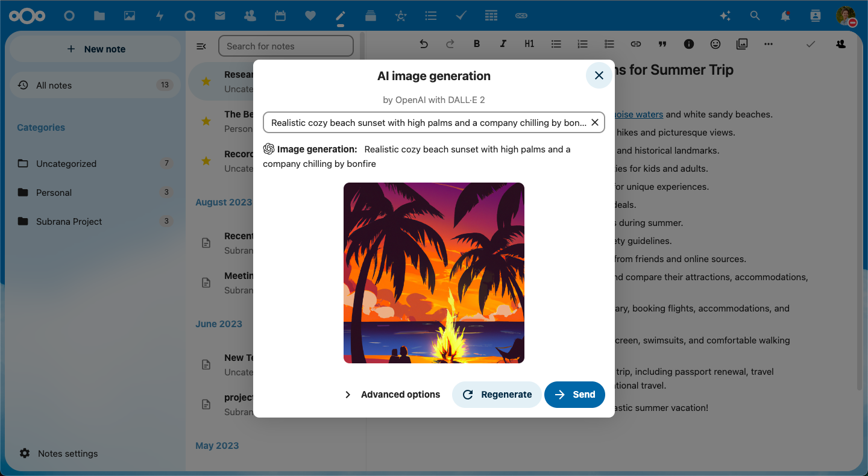Send the generated image
868x476 pixels.
[574, 395]
